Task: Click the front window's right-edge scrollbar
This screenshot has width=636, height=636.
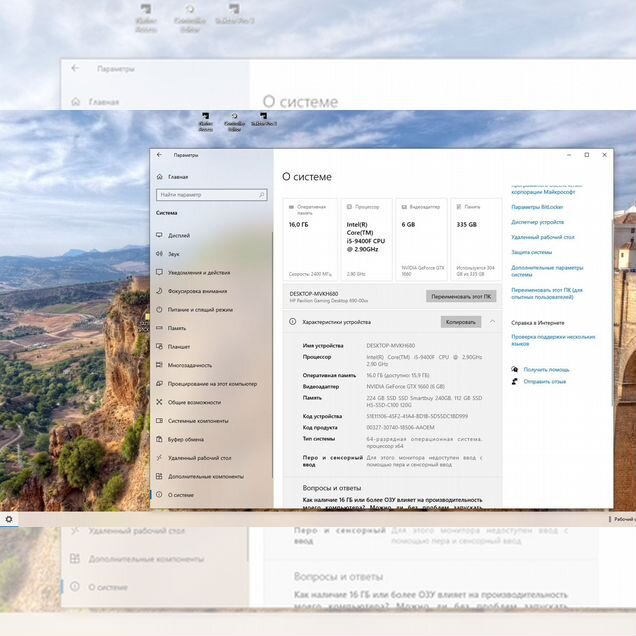Action: pos(611,312)
